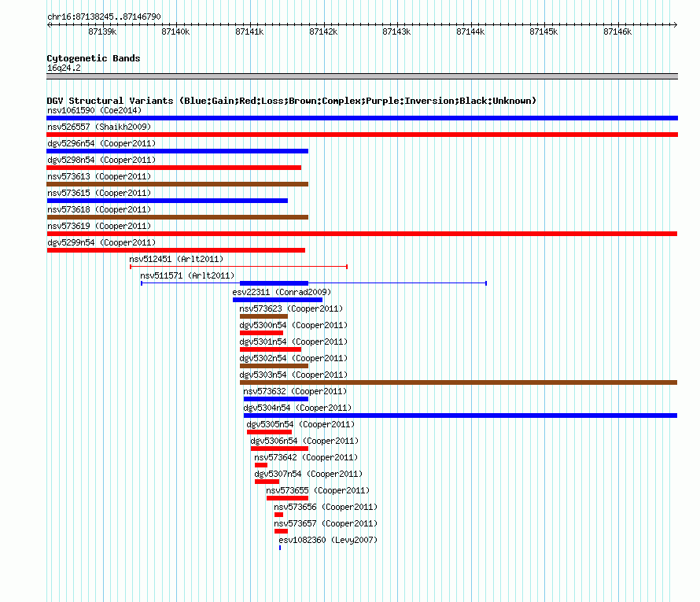Screen dimensions: 700x602
Task: Click the 'dgv5307n54 (Cooper2011)' label
Action: point(308,475)
